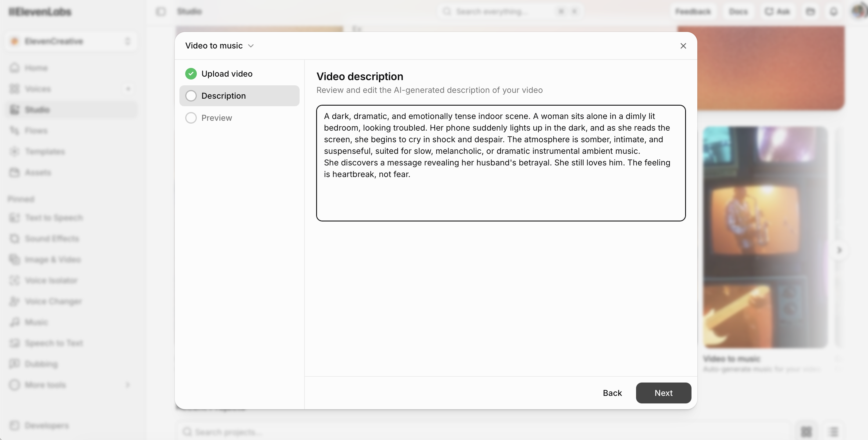Open the ElevenCreative workspace switcher
Screen dimensions: 868x440
[71, 41]
